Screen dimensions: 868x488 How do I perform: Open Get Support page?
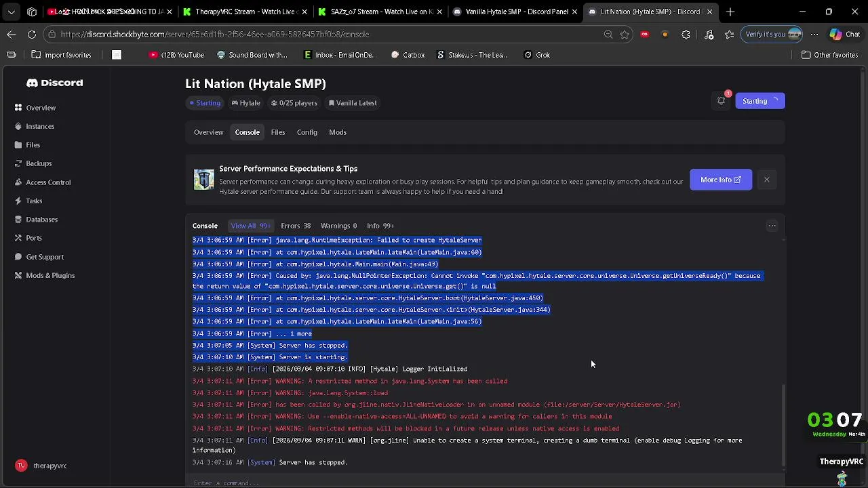(44, 257)
